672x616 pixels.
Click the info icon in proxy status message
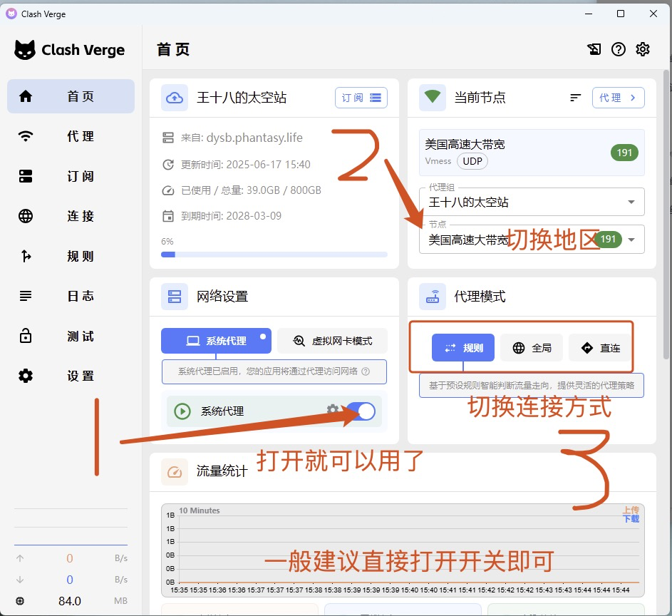click(366, 371)
